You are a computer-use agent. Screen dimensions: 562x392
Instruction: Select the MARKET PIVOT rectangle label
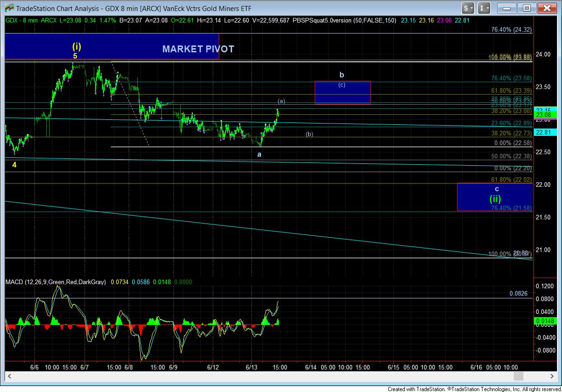click(x=198, y=49)
